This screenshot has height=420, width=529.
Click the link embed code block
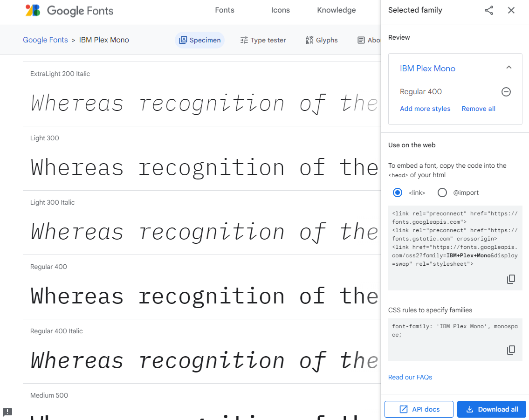455,248
